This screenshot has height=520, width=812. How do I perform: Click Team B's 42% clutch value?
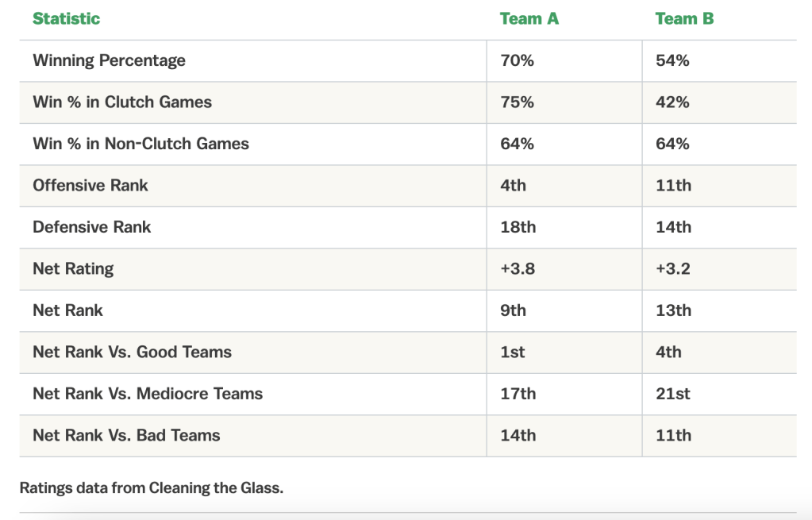point(672,102)
